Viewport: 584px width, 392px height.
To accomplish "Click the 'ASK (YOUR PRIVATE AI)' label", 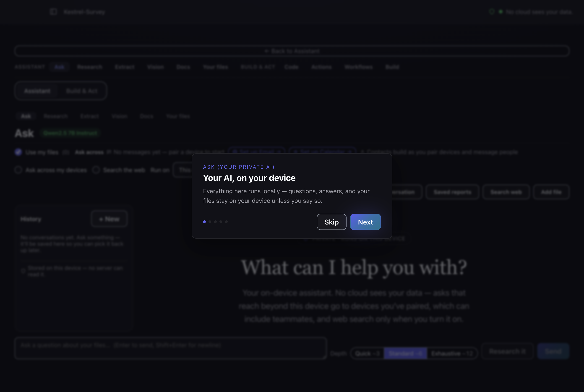I will pyautogui.click(x=239, y=167).
